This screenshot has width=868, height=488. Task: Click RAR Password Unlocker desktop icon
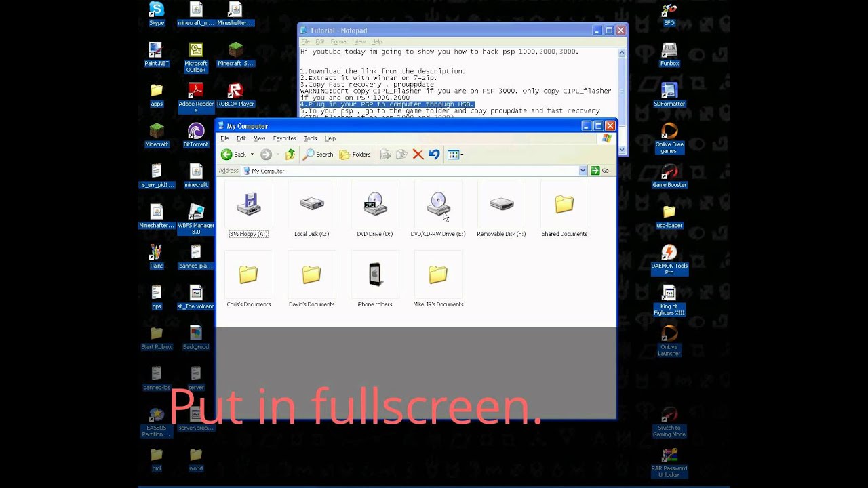tap(669, 463)
